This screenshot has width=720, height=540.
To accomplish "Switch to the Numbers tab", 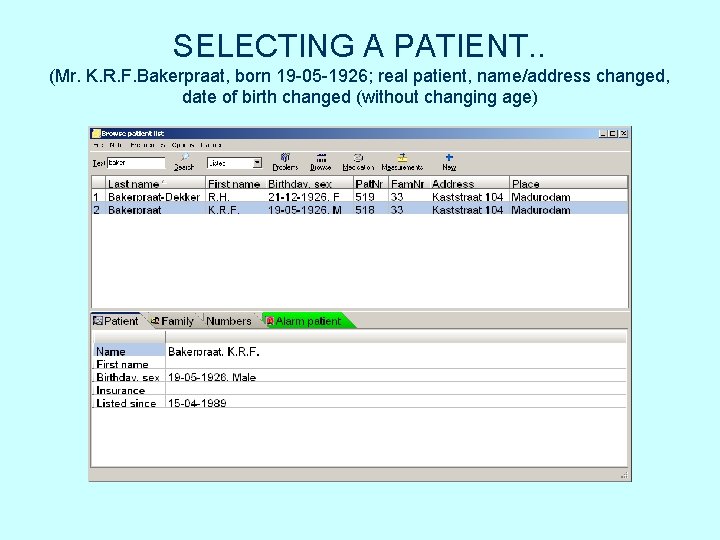I will coord(228,321).
